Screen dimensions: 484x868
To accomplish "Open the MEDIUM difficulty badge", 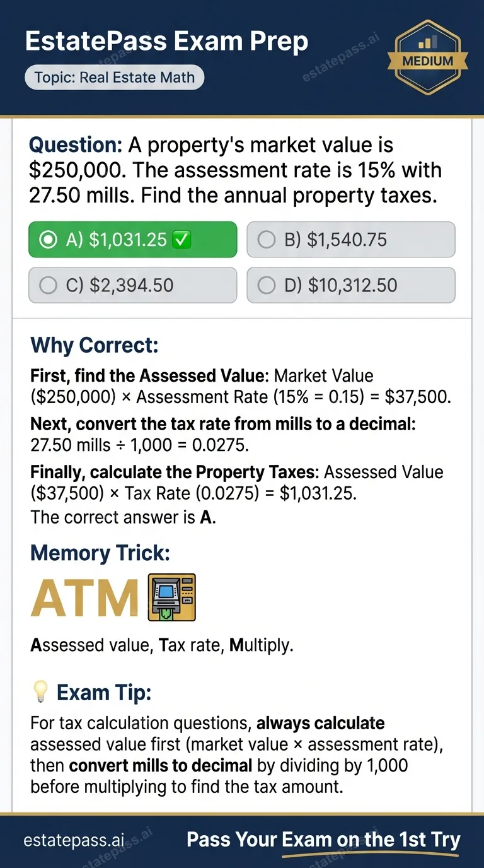I will click(x=428, y=61).
